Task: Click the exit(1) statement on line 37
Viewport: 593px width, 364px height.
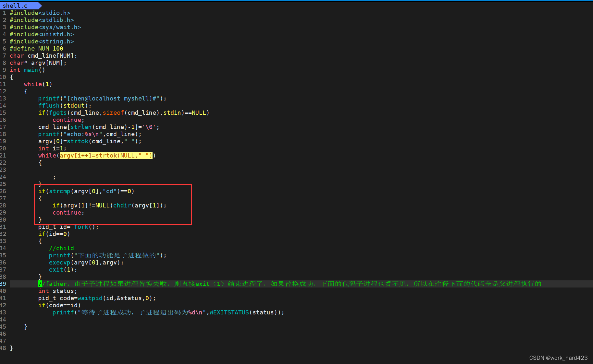Action: (63, 269)
